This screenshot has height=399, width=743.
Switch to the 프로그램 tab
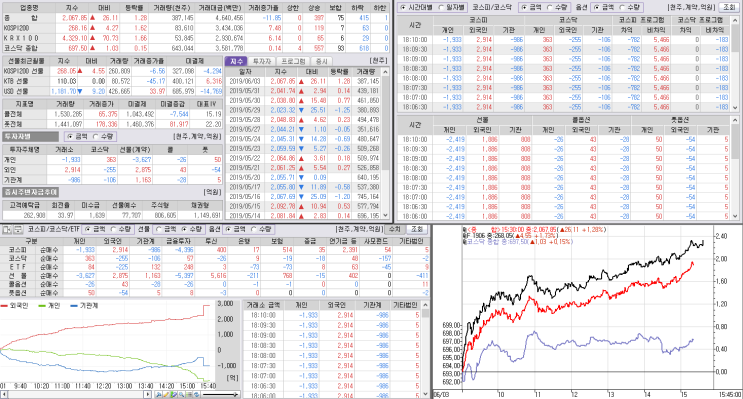coord(293,62)
